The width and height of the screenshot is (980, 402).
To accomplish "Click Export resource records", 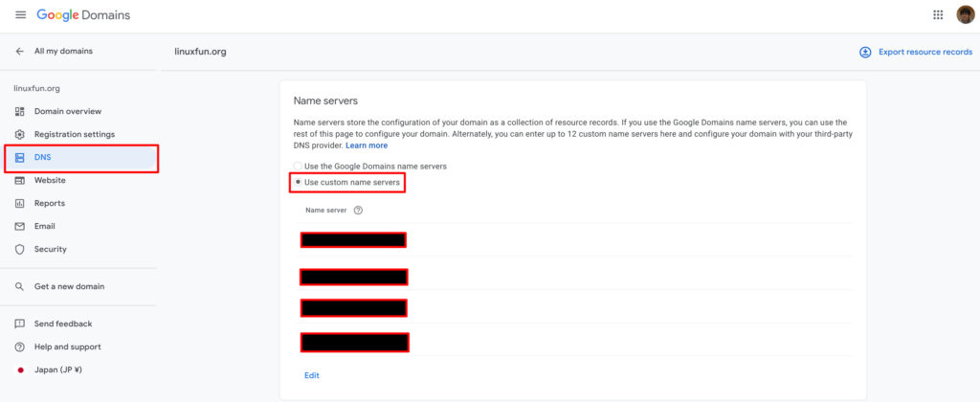I will tap(925, 52).
